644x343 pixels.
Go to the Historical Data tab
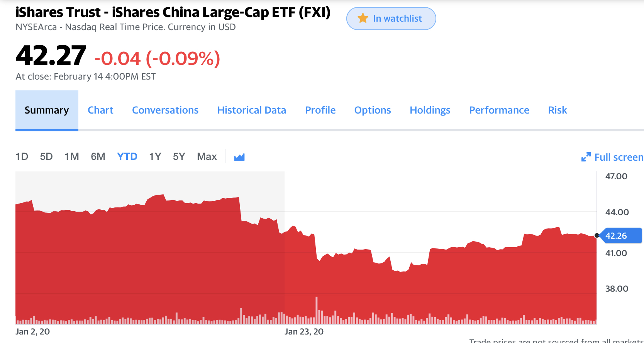click(x=251, y=110)
